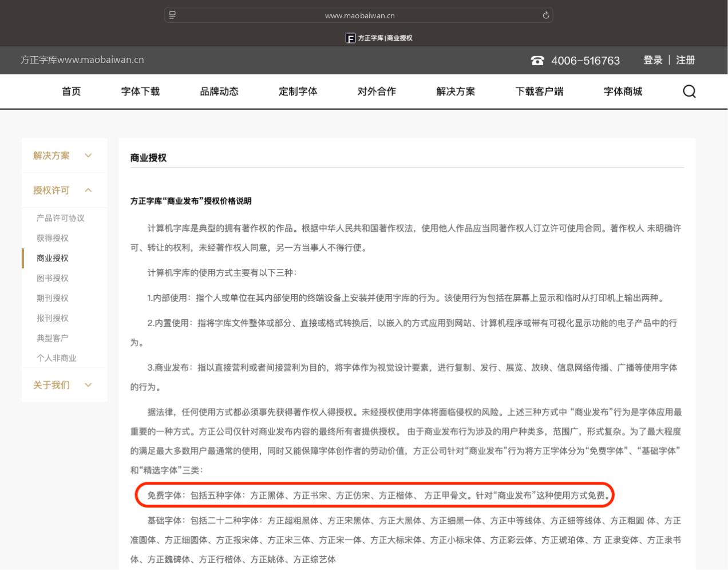728x571 pixels.
Task: Open 报刊授权 in the sidebar
Action: tap(53, 318)
